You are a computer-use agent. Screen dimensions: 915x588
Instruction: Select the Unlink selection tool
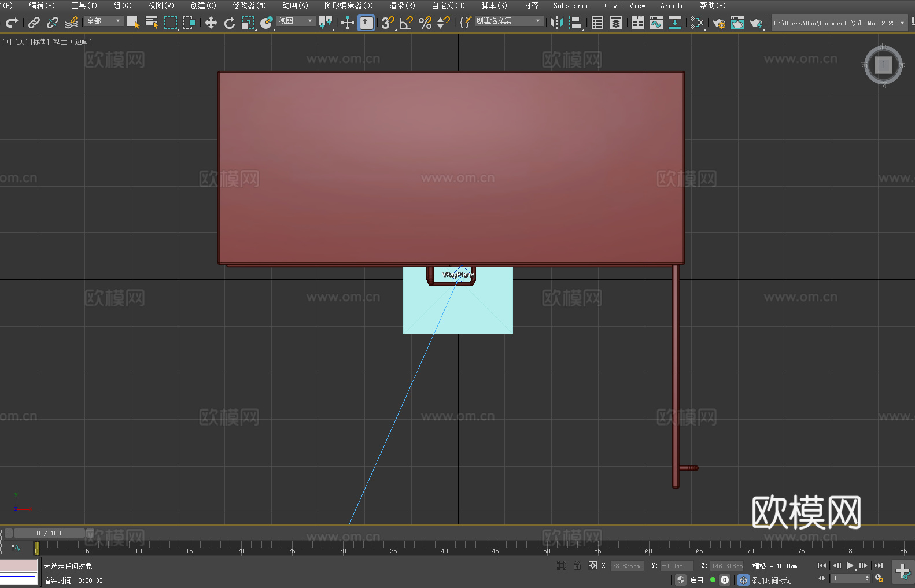point(53,23)
